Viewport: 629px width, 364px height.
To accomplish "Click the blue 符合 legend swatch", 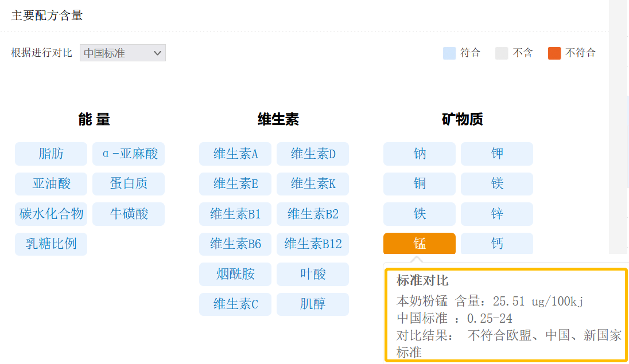I will click(x=449, y=53).
